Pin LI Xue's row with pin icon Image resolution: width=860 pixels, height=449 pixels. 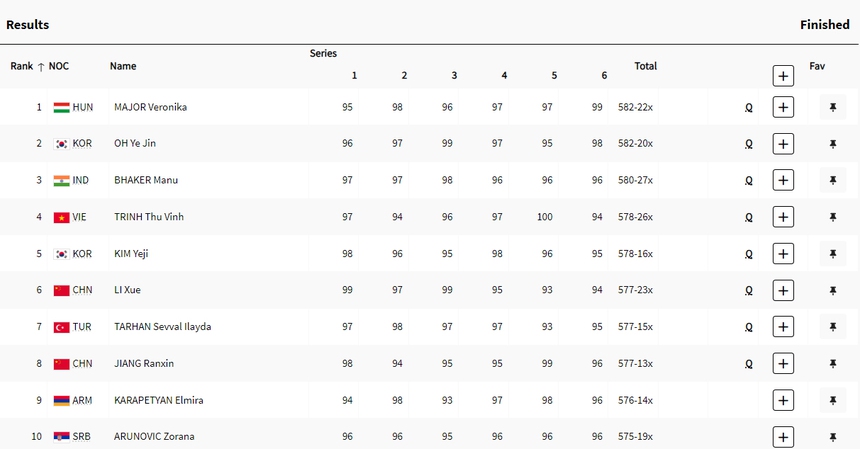tap(832, 290)
